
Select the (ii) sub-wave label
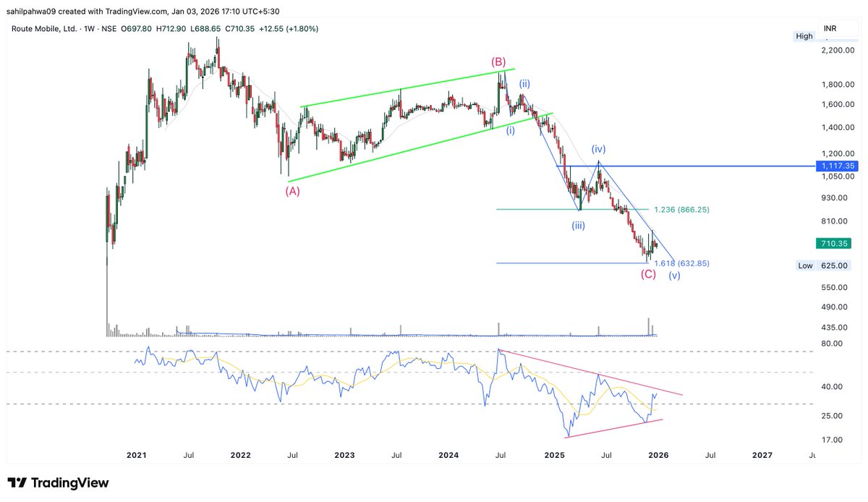525,83
